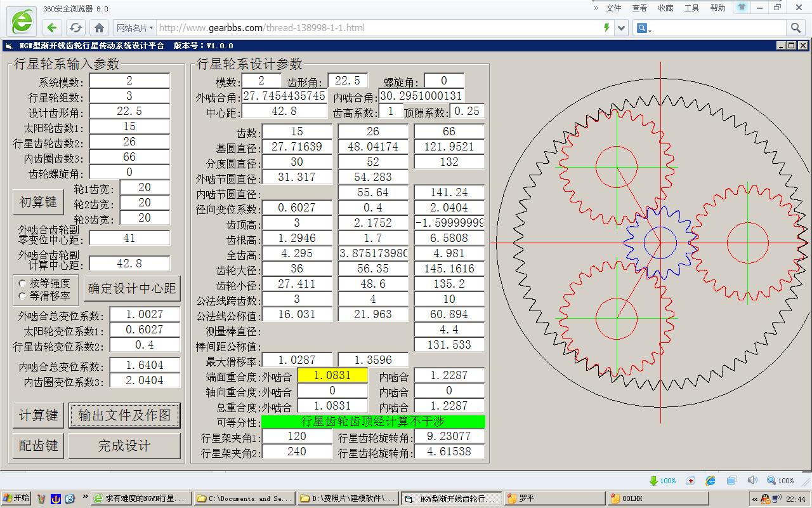Click the red medical-kit icon in status bar
This screenshot has width=812, height=508.
tap(691, 481)
